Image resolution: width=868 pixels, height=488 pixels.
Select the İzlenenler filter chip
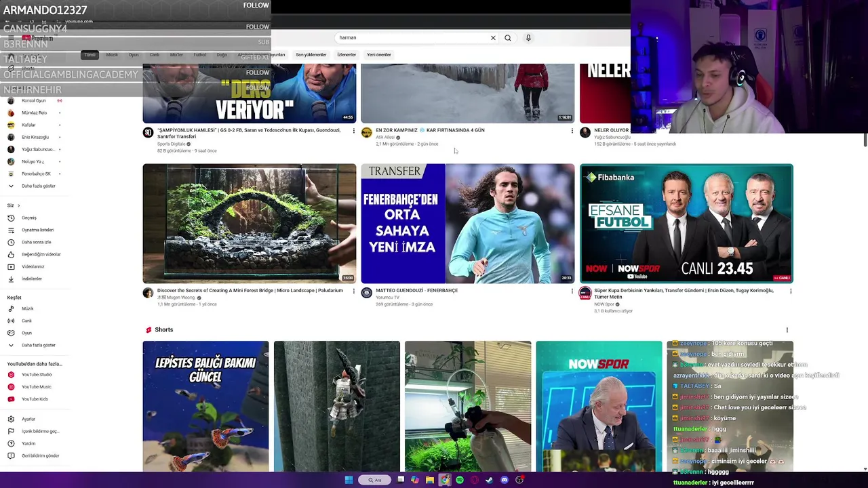pyautogui.click(x=347, y=55)
